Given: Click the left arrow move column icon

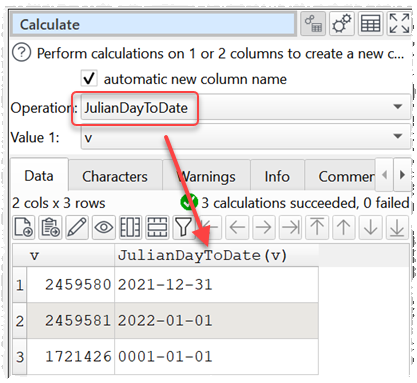Looking at the screenshot, I should coord(237,227).
